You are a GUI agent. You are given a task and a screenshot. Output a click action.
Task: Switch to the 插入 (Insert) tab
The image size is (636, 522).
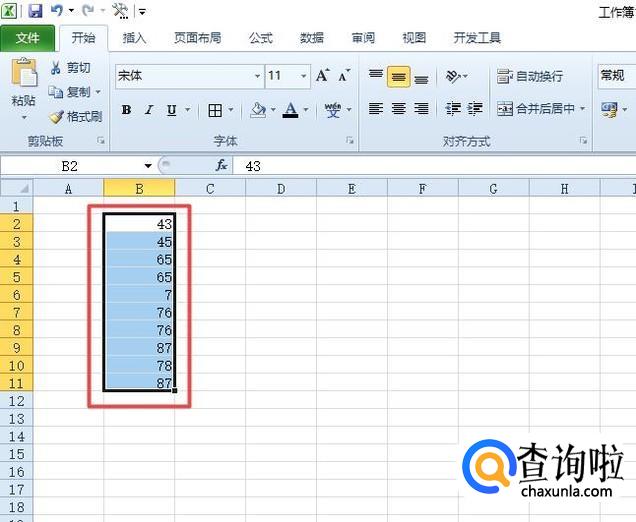point(134,38)
